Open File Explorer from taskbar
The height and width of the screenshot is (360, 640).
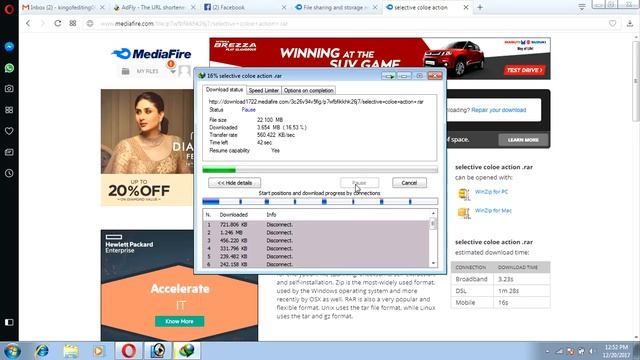[71, 351]
